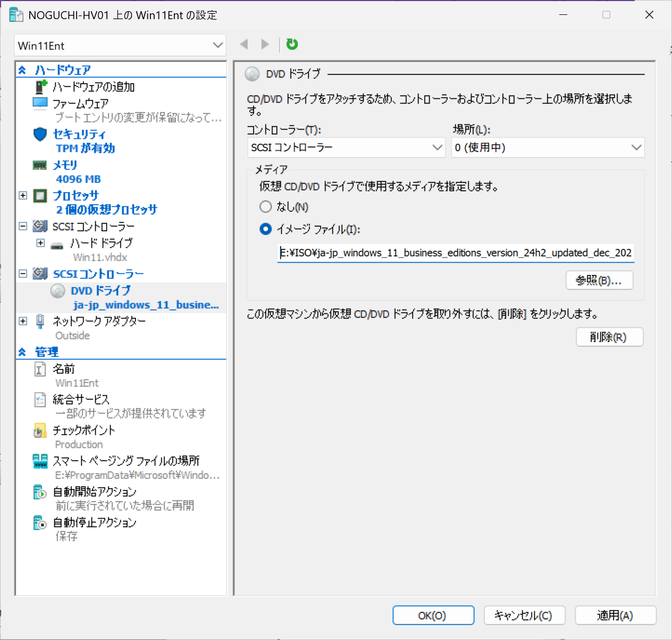Click the OK(O) button
The height and width of the screenshot is (640, 672).
click(x=433, y=616)
